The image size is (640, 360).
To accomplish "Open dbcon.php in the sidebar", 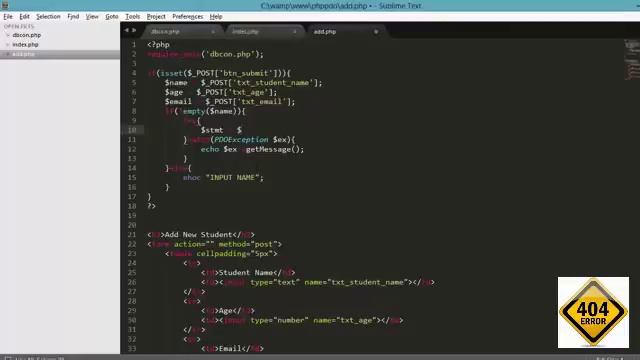I will pos(27,35).
